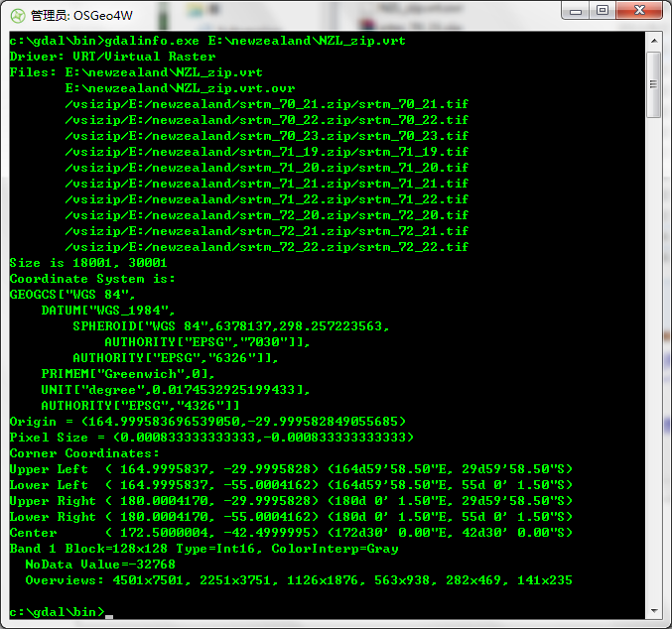Click the srtm_72_22.tif path line
Screen dimensions: 672x629
pyautogui.click(x=267, y=247)
